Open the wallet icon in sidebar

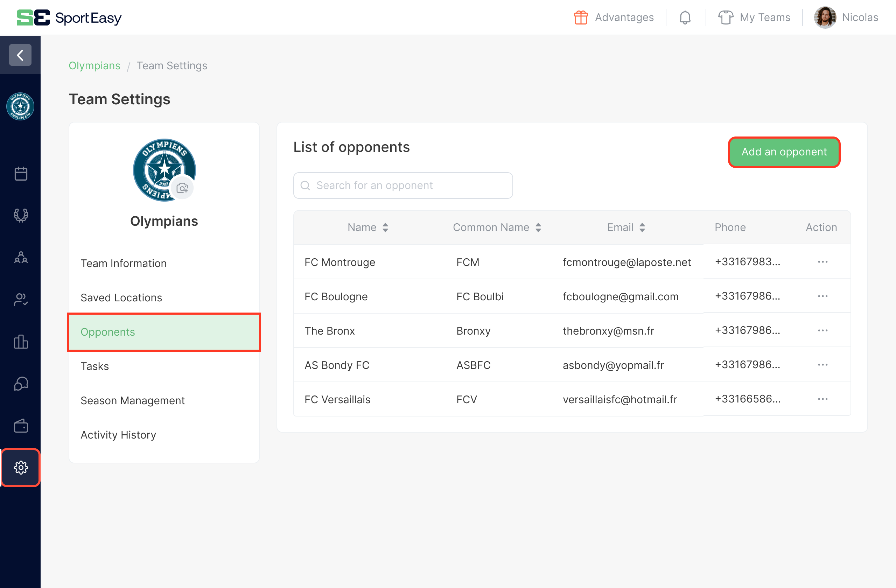[21, 426]
